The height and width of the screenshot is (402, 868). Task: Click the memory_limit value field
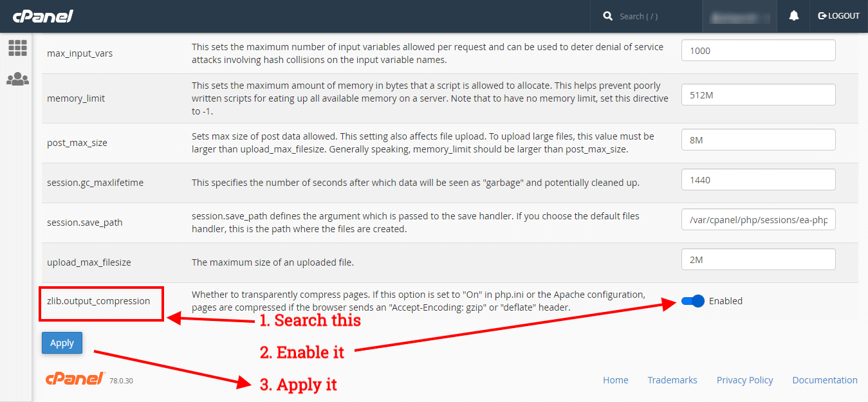tap(758, 95)
